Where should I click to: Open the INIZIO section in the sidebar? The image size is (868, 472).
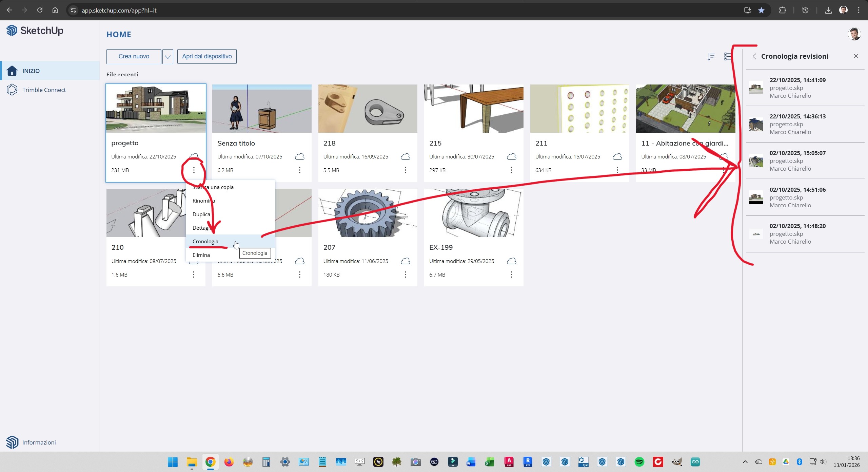pyautogui.click(x=31, y=71)
